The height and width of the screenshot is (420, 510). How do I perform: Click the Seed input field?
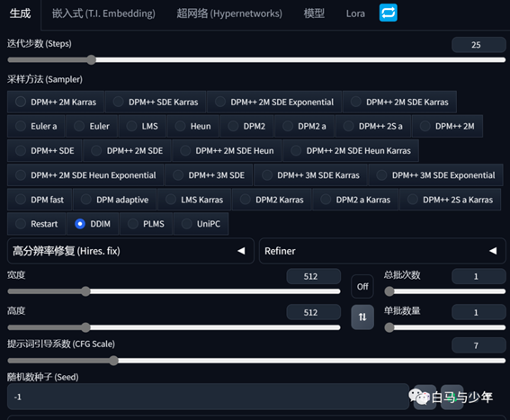pos(208,397)
